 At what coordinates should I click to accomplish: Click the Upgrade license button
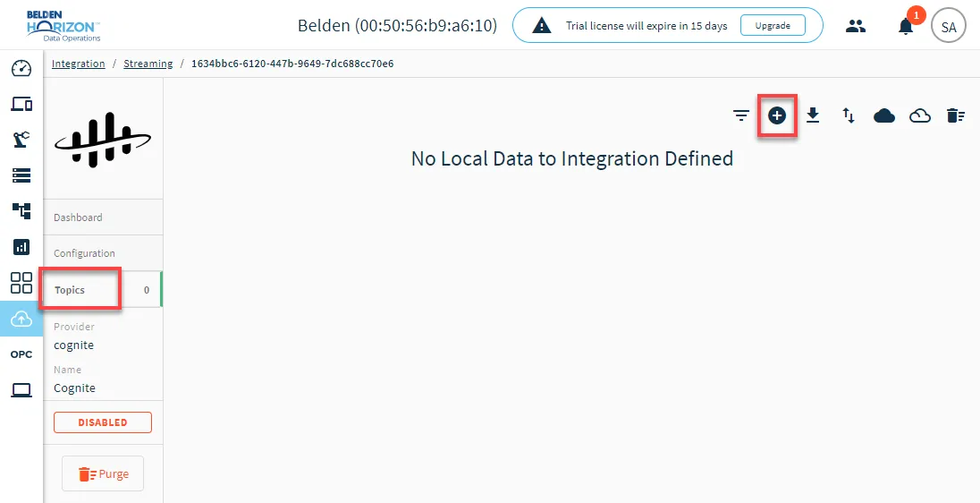click(773, 26)
